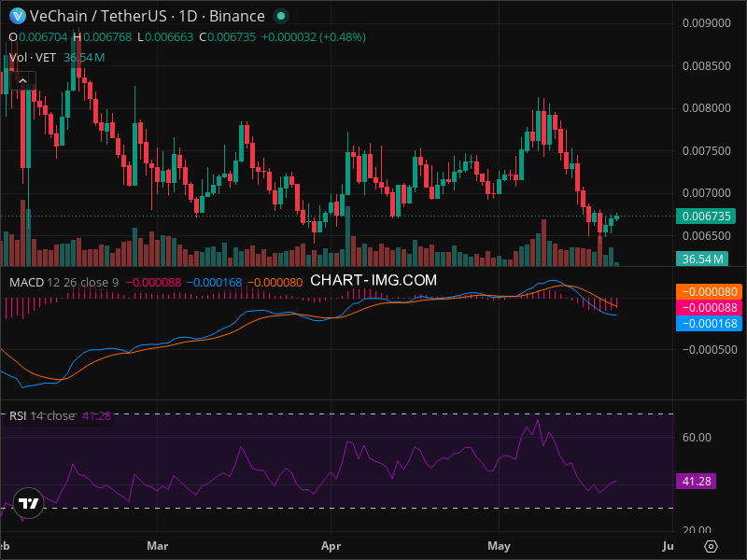Collapse the indicator legend with the chevron button

22,81
